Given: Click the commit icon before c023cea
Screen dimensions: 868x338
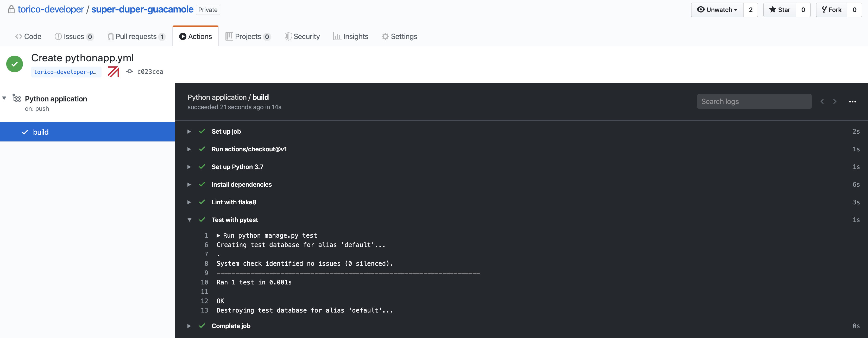Looking at the screenshot, I should pos(130,71).
